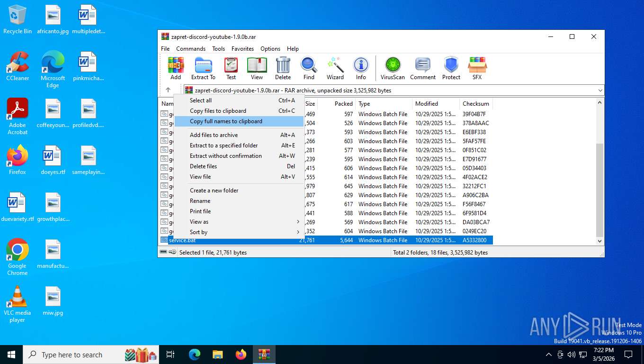
Task: Show hidden system tray icons
Action: pos(549,355)
